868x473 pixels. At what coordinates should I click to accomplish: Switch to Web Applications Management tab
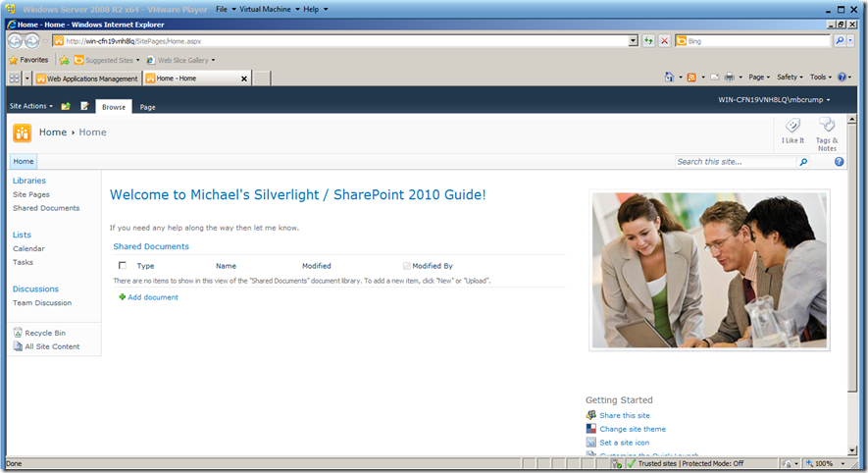(x=87, y=79)
